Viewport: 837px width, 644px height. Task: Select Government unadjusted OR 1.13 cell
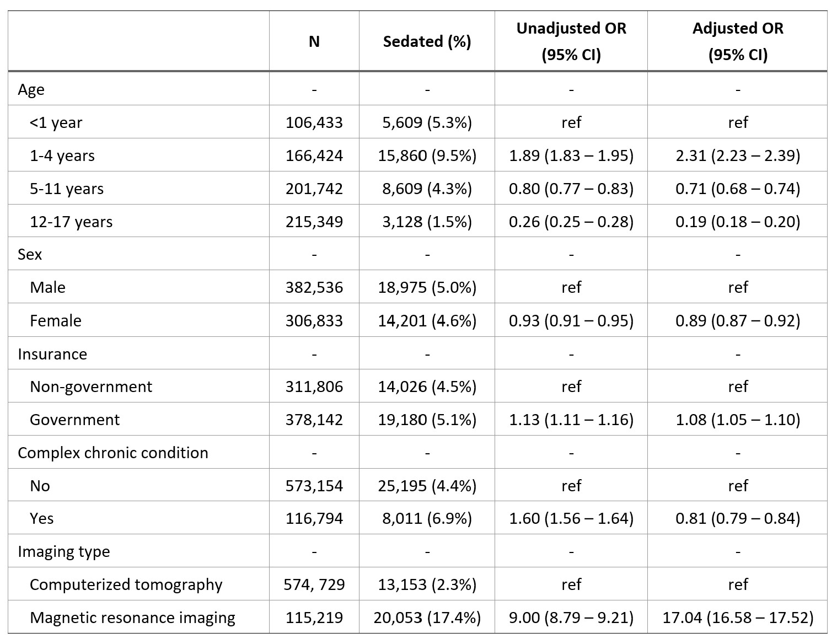(x=571, y=420)
